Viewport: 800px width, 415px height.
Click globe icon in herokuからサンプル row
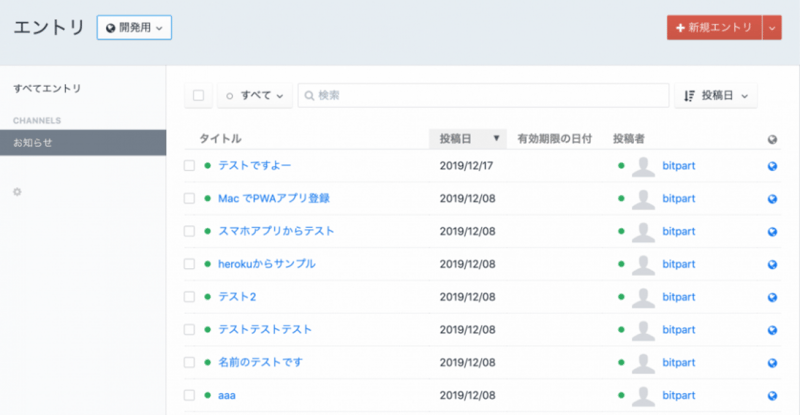(x=772, y=264)
